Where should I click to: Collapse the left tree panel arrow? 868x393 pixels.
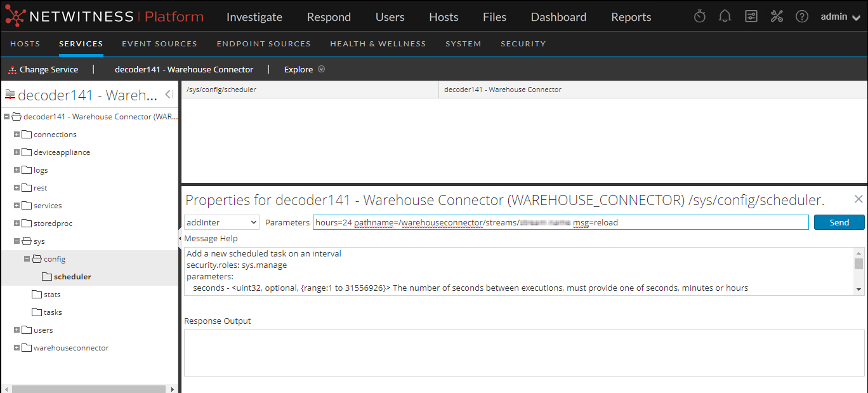click(x=169, y=95)
